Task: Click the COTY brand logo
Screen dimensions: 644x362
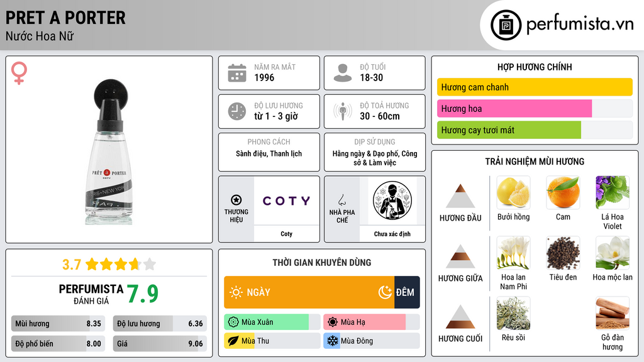Action: pyautogui.click(x=286, y=200)
